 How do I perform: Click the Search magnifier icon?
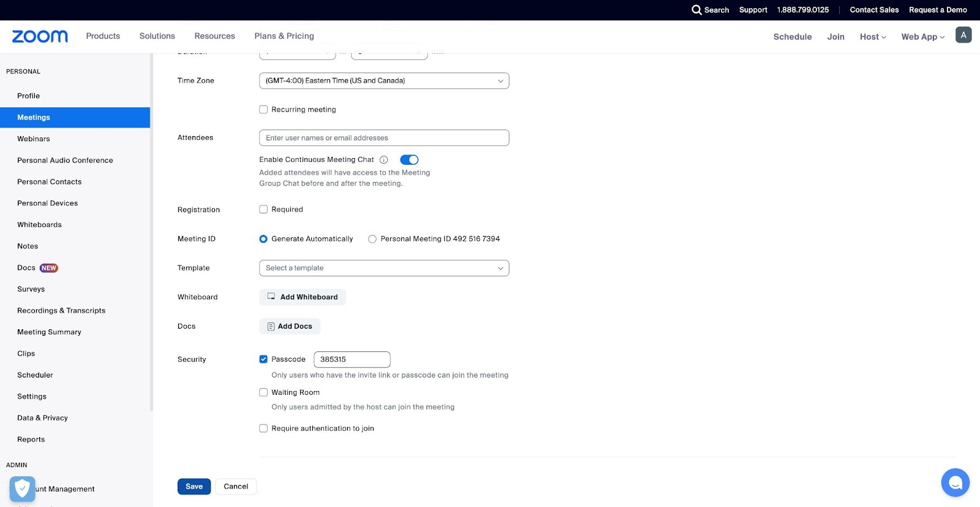(696, 10)
